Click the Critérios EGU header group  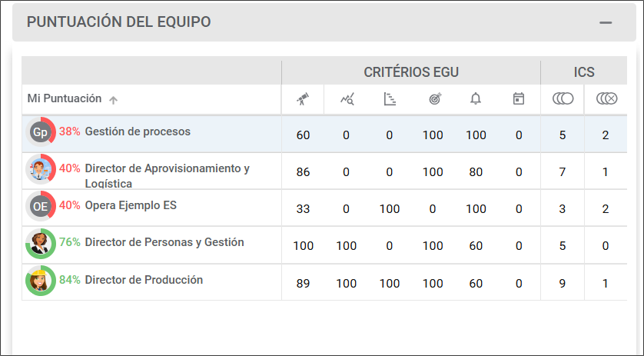pyautogui.click(x=411, y=72)
